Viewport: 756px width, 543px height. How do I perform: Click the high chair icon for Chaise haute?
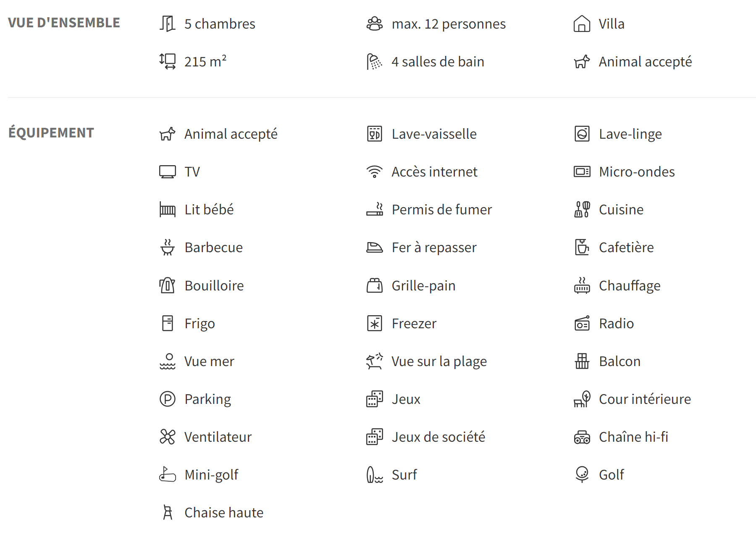click(168, 512)
